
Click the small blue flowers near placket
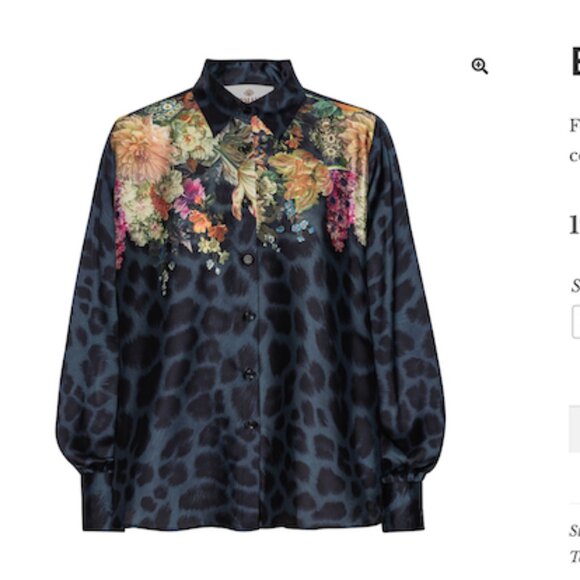(298, 222)
